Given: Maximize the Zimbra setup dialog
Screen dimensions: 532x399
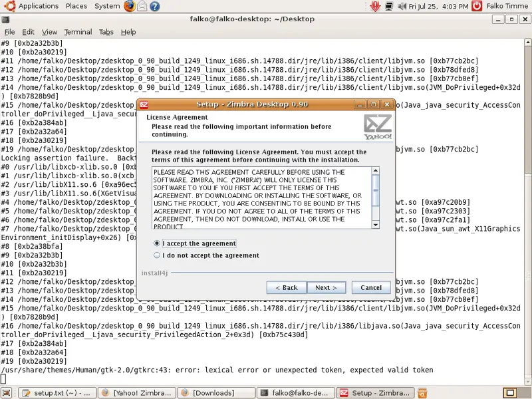Looking at the screenshot, I should tap(373, 104).
